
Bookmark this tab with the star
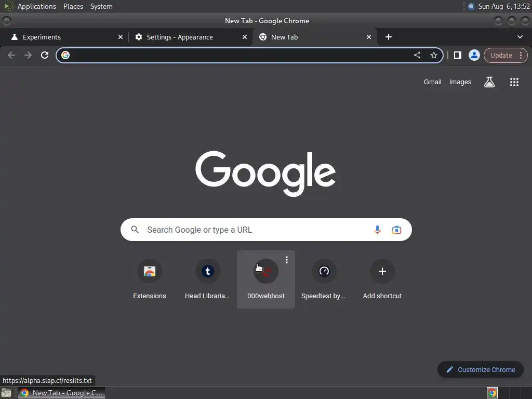coord(434,55)
